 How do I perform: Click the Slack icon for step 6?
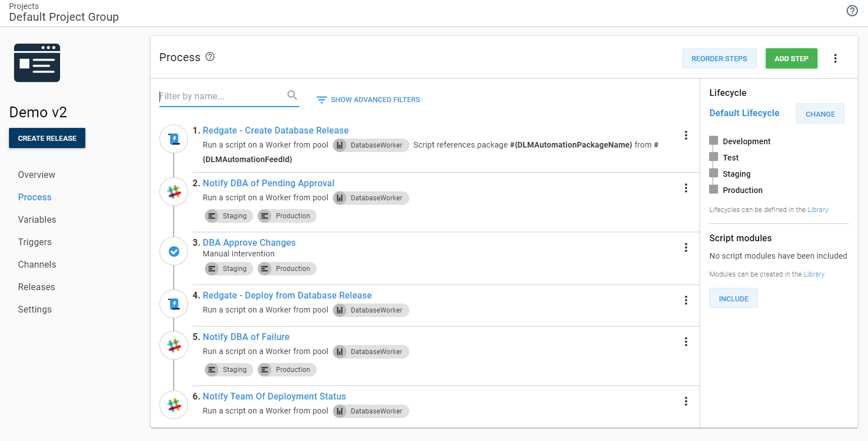(x=174, y=405)
